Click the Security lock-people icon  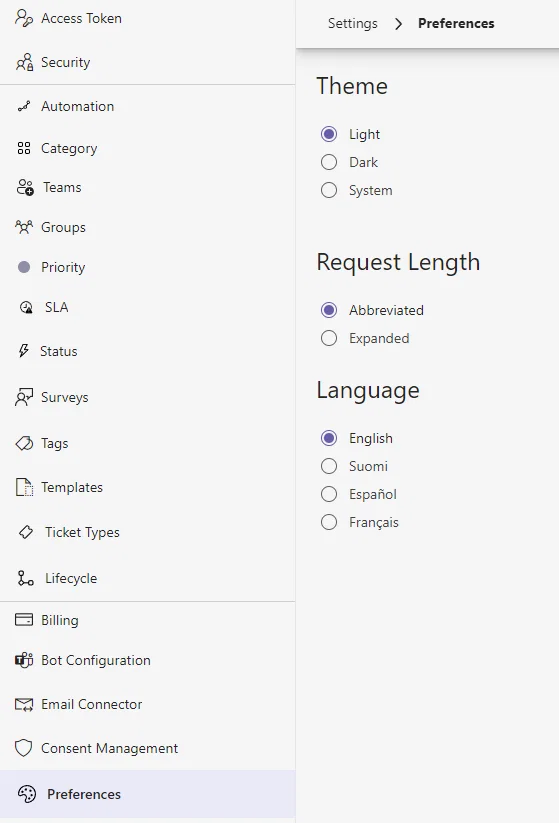24,62
